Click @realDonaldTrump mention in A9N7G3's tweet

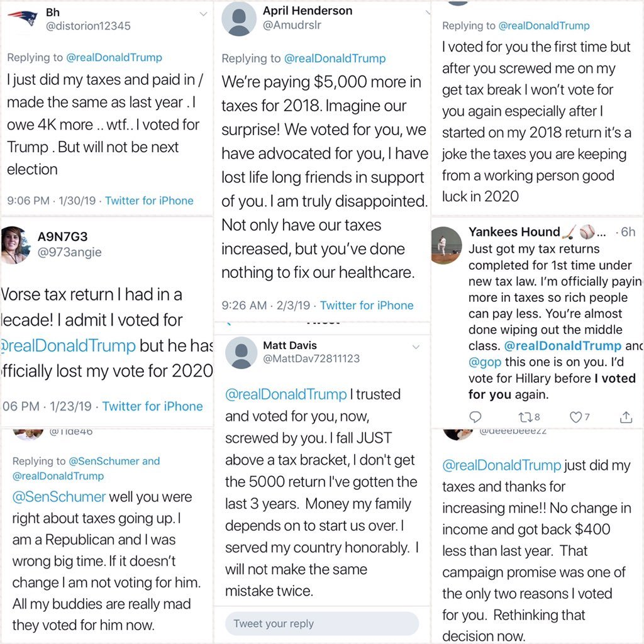[x=68, y=346]
